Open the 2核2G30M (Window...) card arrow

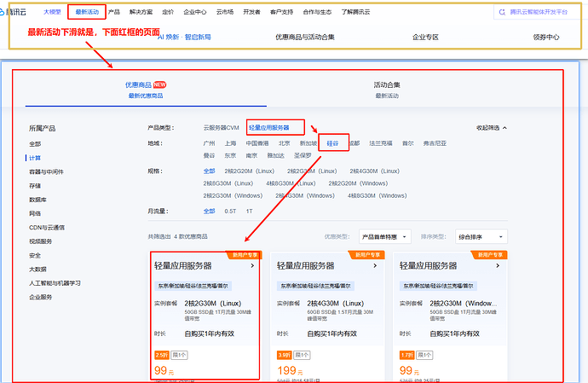[498, 266]
